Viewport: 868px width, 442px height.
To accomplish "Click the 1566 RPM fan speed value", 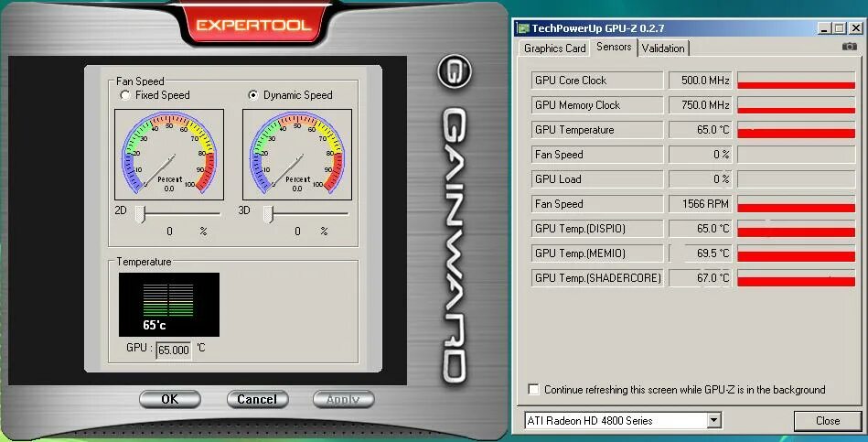I will [701, 204].
